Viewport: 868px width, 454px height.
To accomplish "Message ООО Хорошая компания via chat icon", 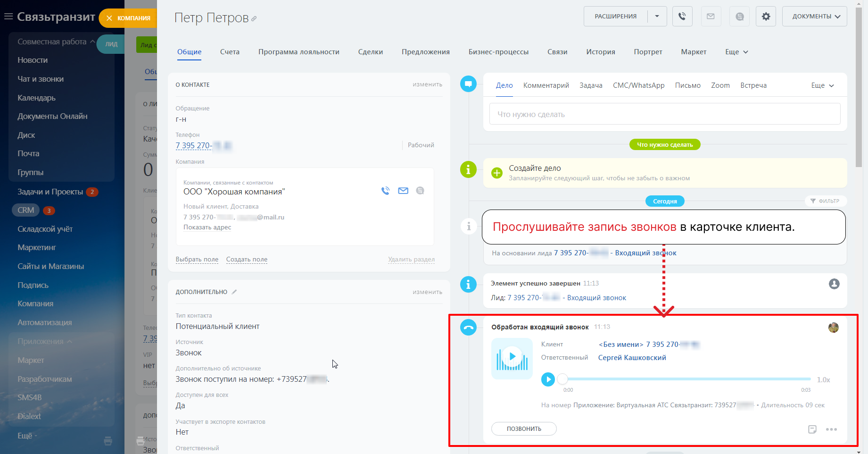I will pyautogui.click(x=420, y=191).
